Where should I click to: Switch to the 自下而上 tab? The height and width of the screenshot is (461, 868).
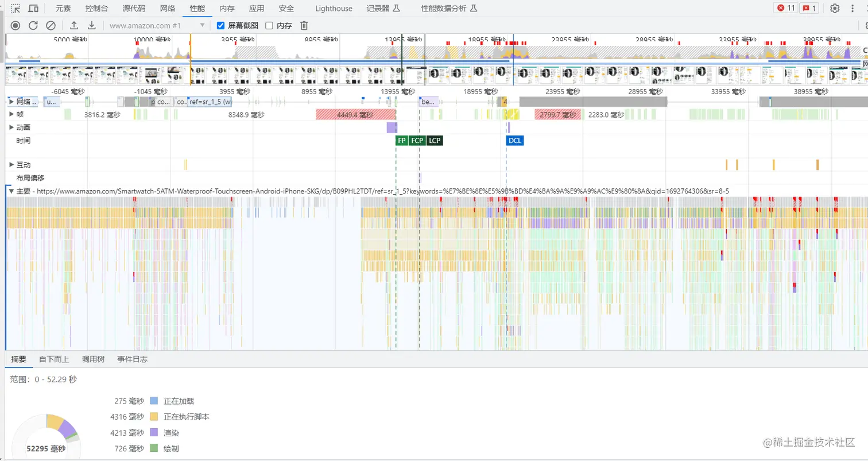click(54, 359)
